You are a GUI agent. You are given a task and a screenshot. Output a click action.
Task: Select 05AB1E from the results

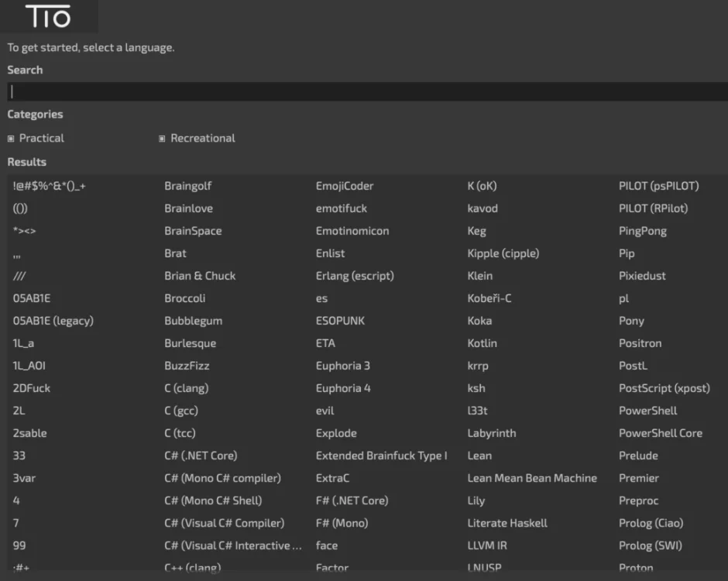click(32, 298)
